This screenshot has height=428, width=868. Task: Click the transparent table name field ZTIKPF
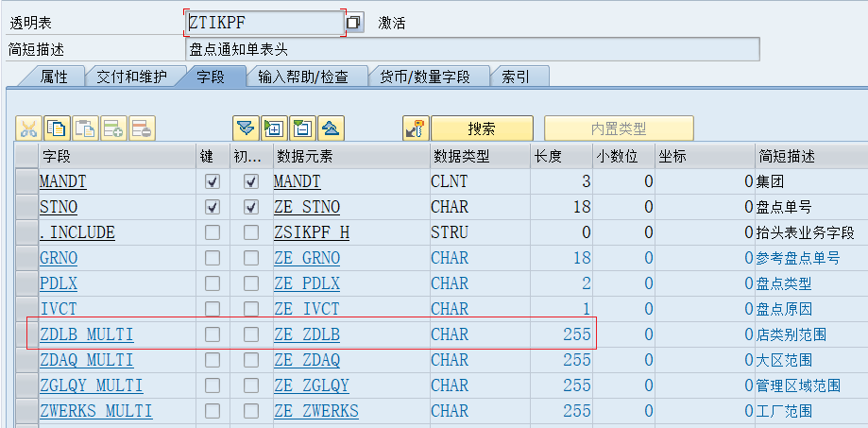[264, 23]
